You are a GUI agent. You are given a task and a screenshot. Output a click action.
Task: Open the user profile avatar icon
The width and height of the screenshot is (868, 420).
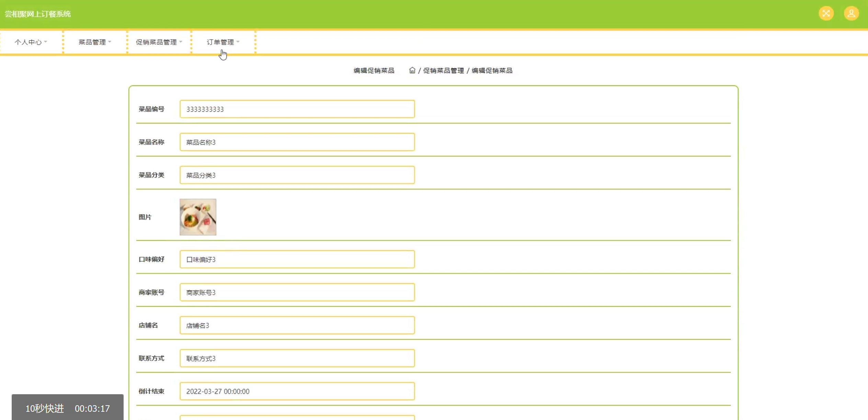pyautogui.click(x=851, y=14)
